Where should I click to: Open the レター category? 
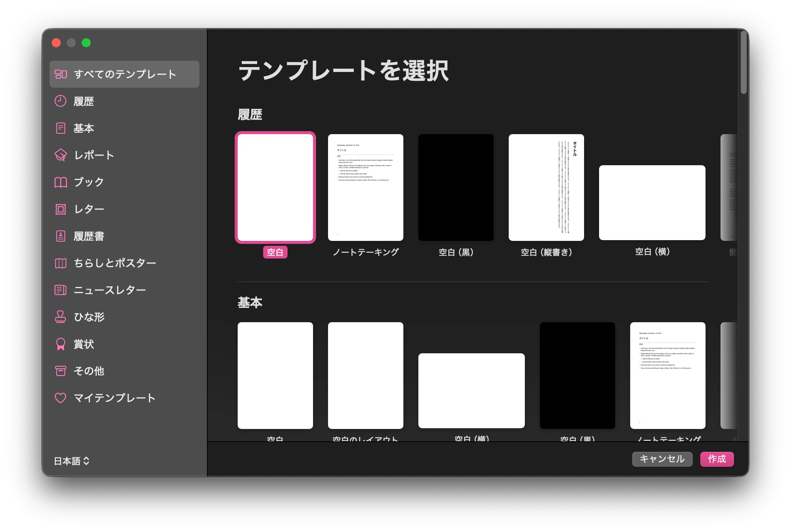pyautogui.click(x=124, y=209)
